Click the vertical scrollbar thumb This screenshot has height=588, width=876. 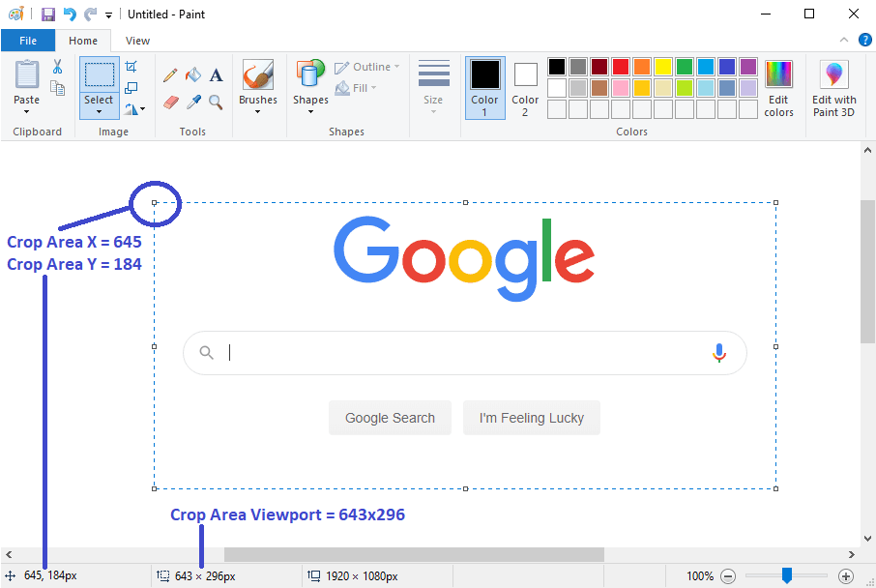coord(867,272)
